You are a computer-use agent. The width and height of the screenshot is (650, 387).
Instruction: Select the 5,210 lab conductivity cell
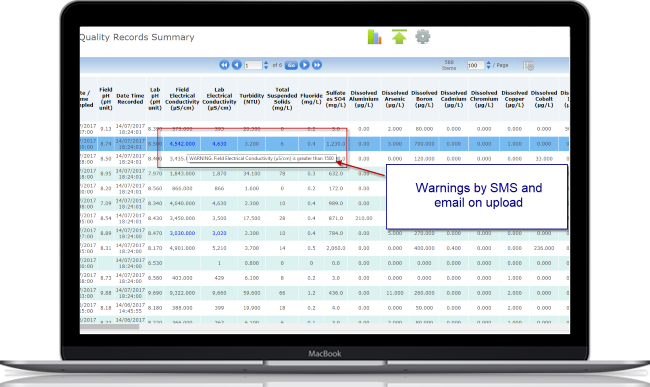point(219,248)
